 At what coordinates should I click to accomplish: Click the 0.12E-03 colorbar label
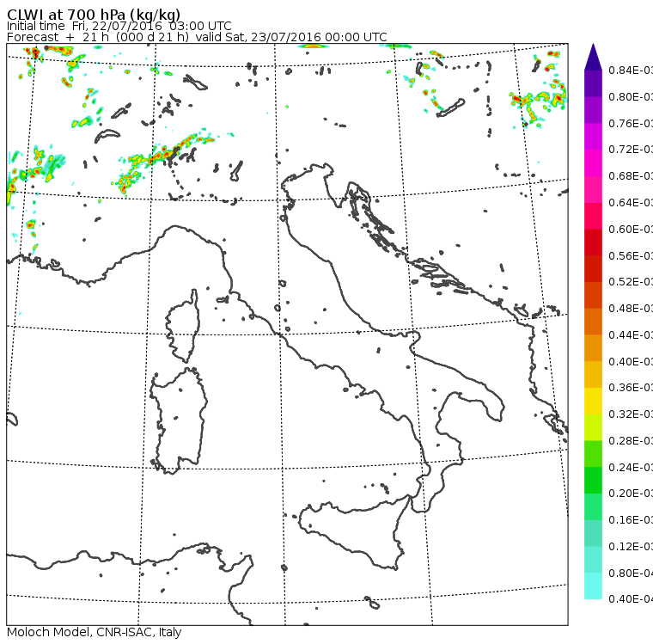tap(631, 546)
